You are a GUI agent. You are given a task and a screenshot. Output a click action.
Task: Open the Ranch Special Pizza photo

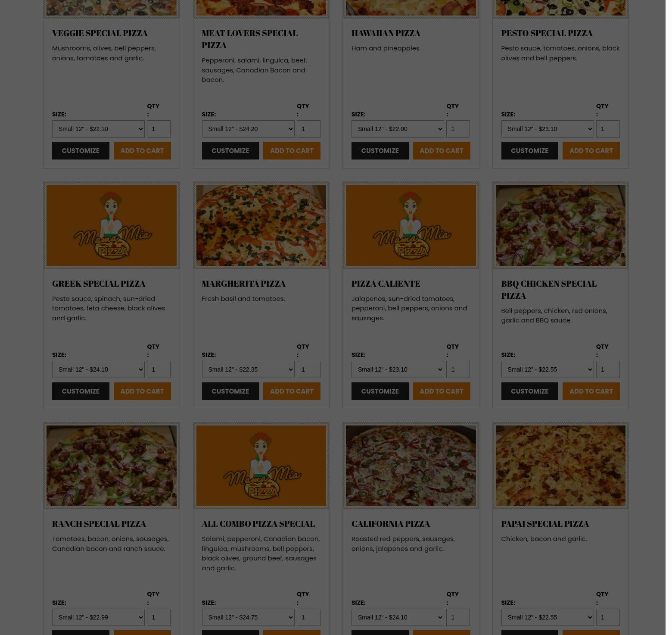pos(111,466)
